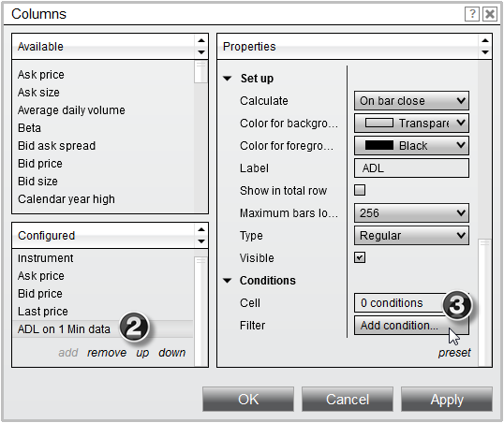Enable the Show in total row checkbox
This screenshot has height=423, width=504.
[360, 190]
